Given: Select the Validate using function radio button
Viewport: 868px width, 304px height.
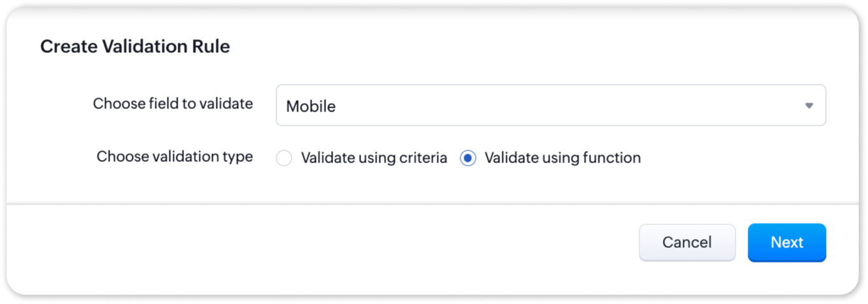Looking at the screenshot, I should pos(468,159).
